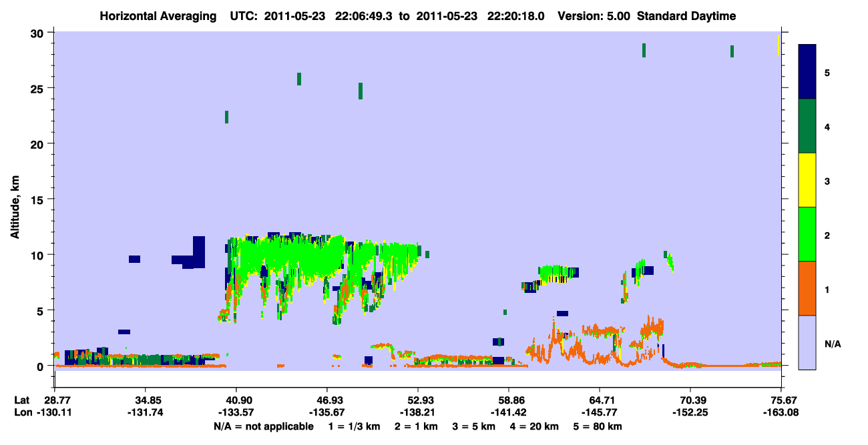Click longitude value "-135.67"
Viewport: 868px width, 445px height.
coord(327,412)
